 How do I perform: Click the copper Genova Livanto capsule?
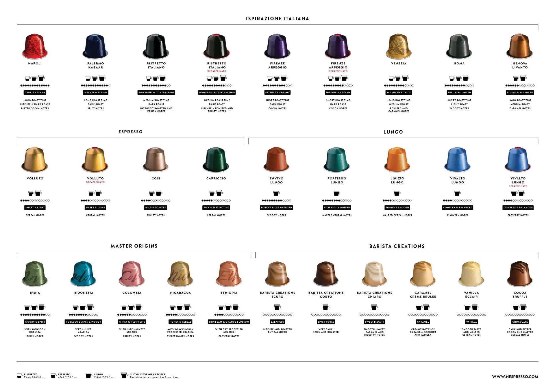point(520,46)
